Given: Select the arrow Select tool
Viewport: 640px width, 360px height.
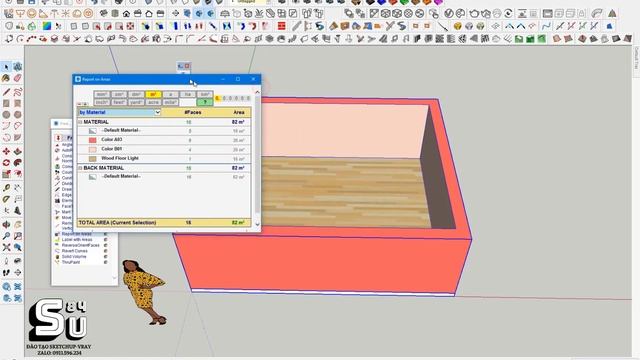Looking at the screenshot, I should click(x=6, y=67).
